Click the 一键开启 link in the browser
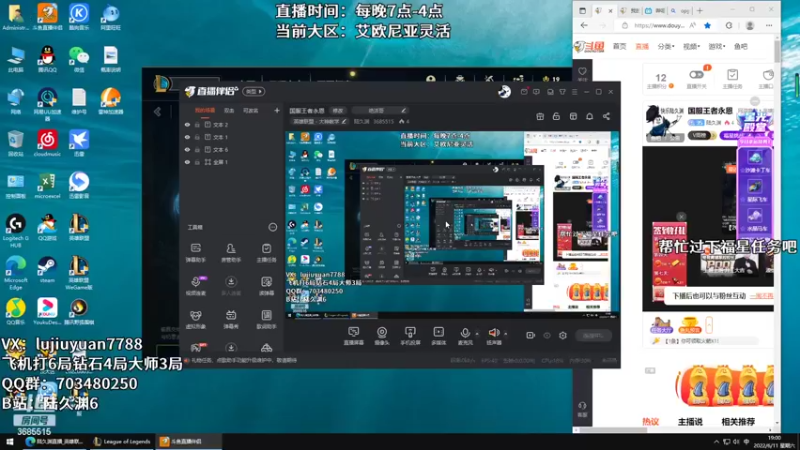The image size is (800, 450). pos(761,296)
